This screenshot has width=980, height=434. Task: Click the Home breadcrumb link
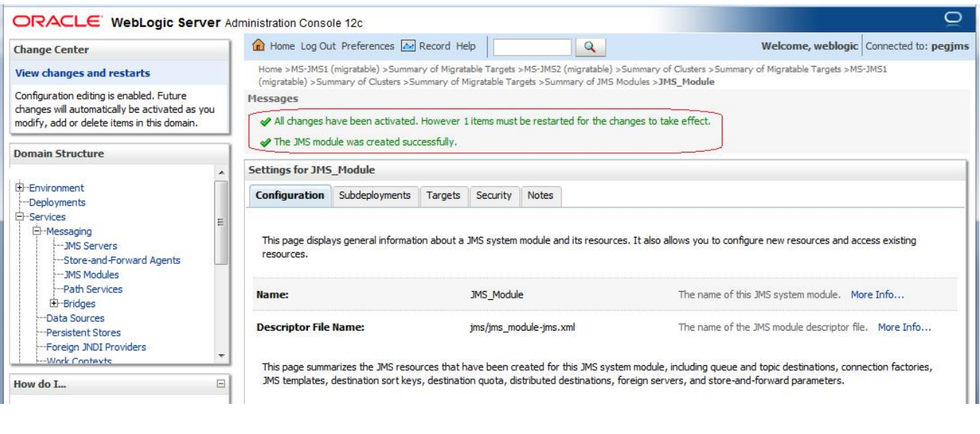coord(269,69)
